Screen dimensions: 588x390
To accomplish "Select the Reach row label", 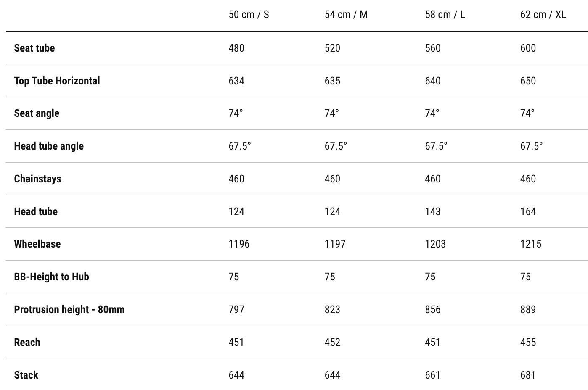I will click(x=27, y=342).
